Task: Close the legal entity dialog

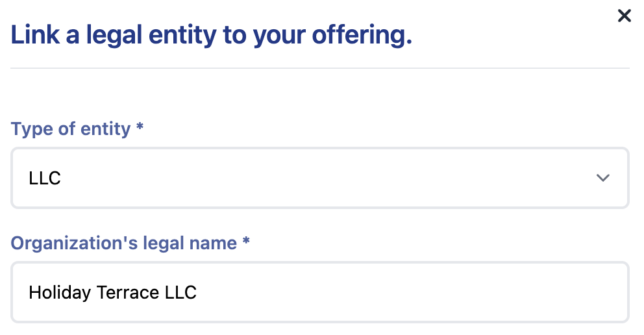Action: (x=624, y=16)
